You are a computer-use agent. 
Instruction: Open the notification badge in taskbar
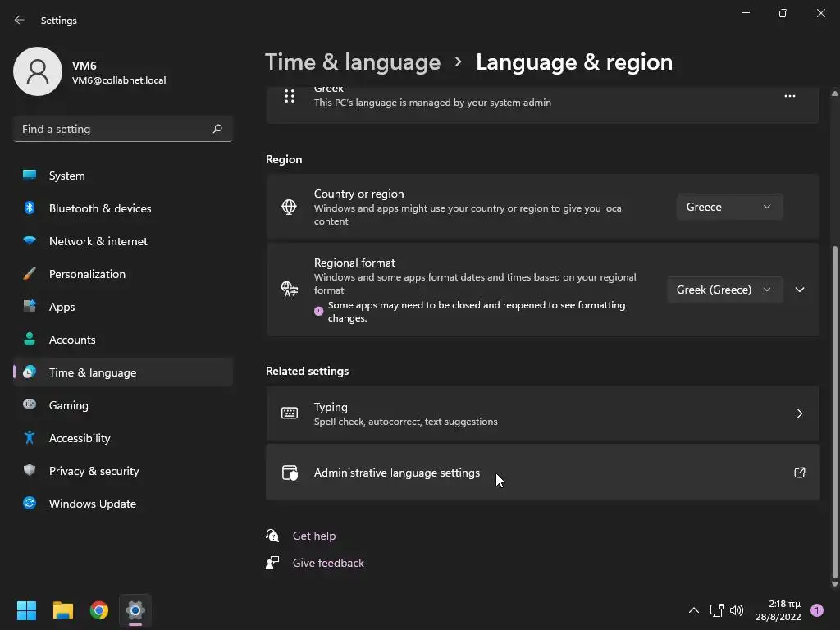[817, 610]
